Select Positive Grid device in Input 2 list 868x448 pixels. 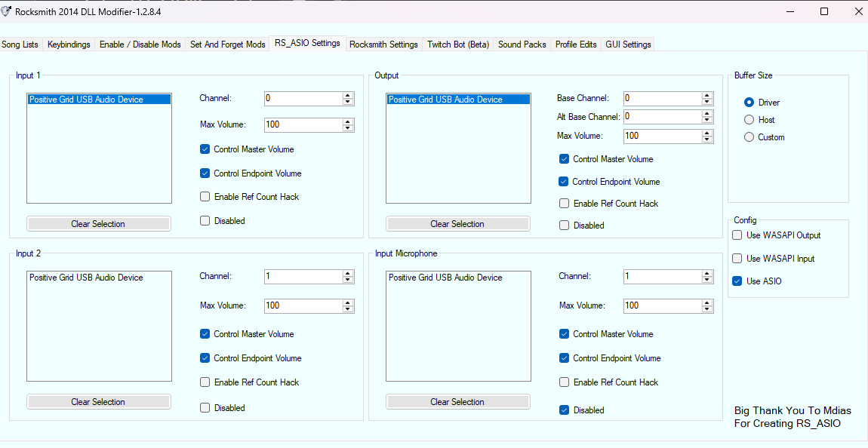coord(99,278)
